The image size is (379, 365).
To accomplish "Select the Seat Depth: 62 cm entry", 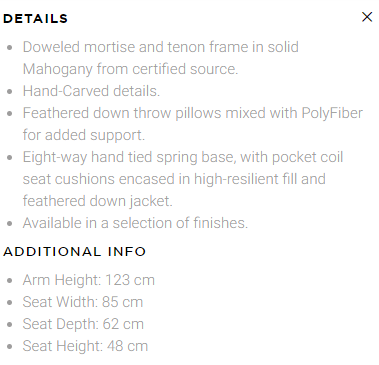I will 83,324.
